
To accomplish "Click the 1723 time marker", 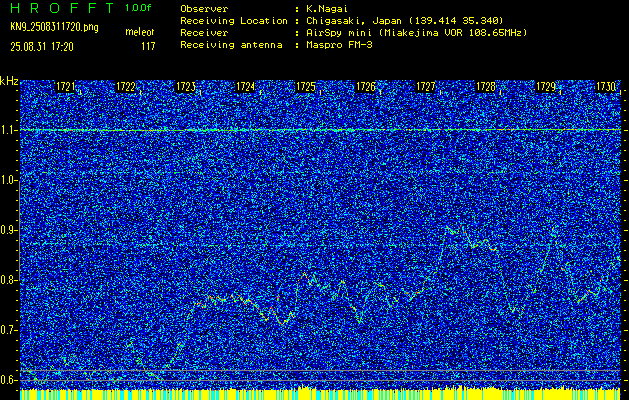I will point(186,87).
